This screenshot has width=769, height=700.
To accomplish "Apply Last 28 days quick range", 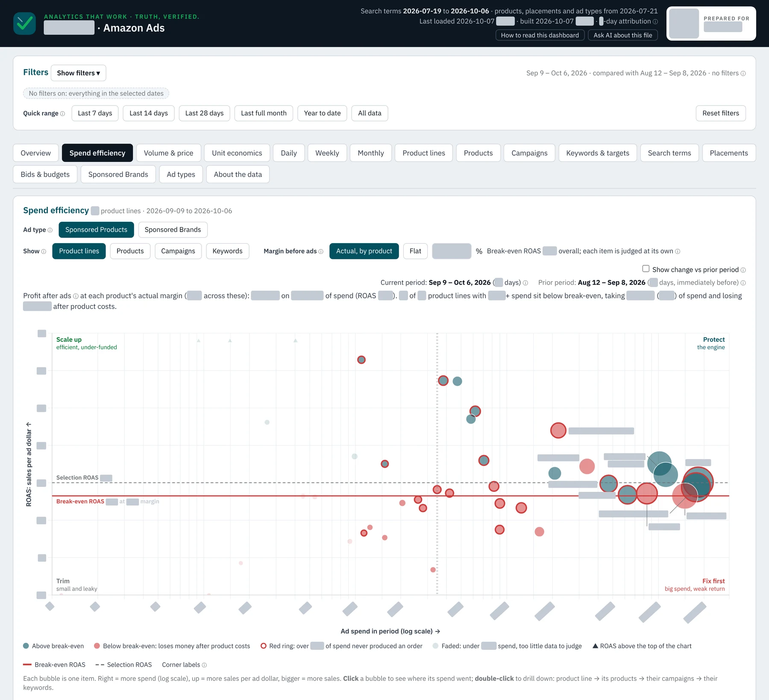I will tap(204, 113).
